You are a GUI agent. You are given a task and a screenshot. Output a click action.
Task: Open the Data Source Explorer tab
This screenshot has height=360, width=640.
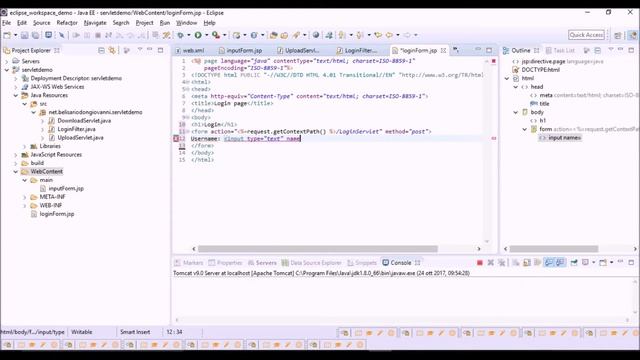[x=311, y=263]
